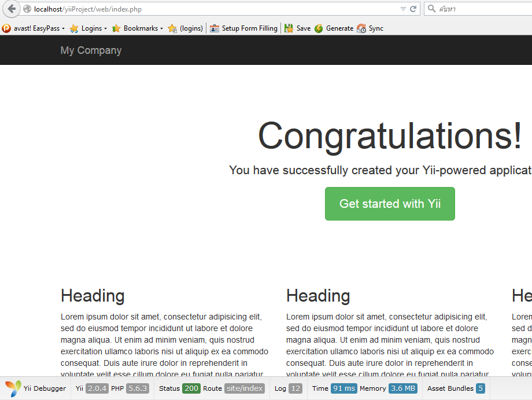
Task: Open the Log 12 debugger panel
Action: [x=289, y=388]
